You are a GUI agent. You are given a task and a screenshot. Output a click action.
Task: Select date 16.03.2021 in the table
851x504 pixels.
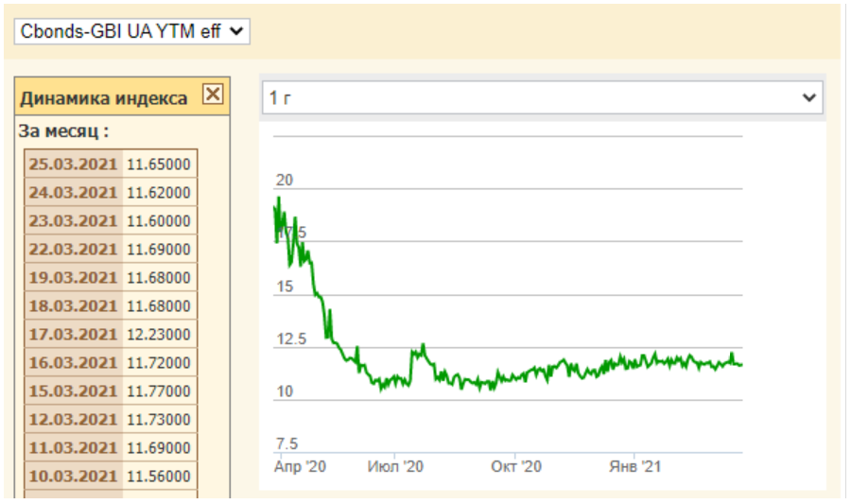click(x=73, y=362)
